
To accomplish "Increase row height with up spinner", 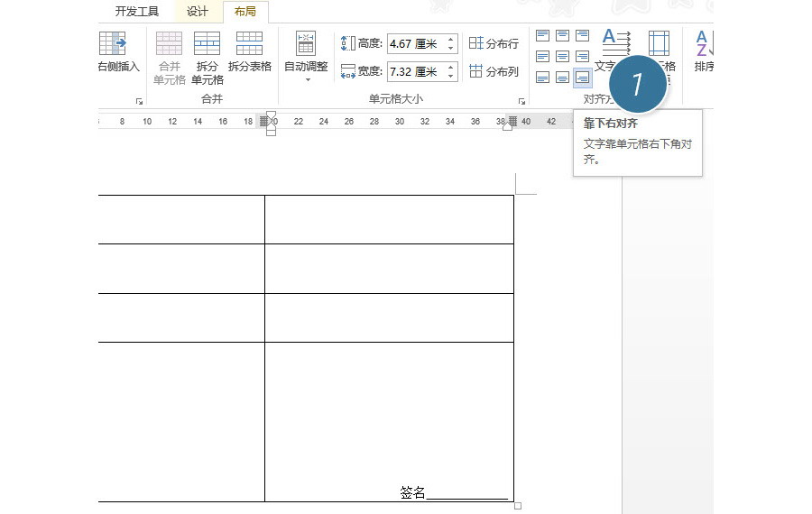I will [451, 40].
